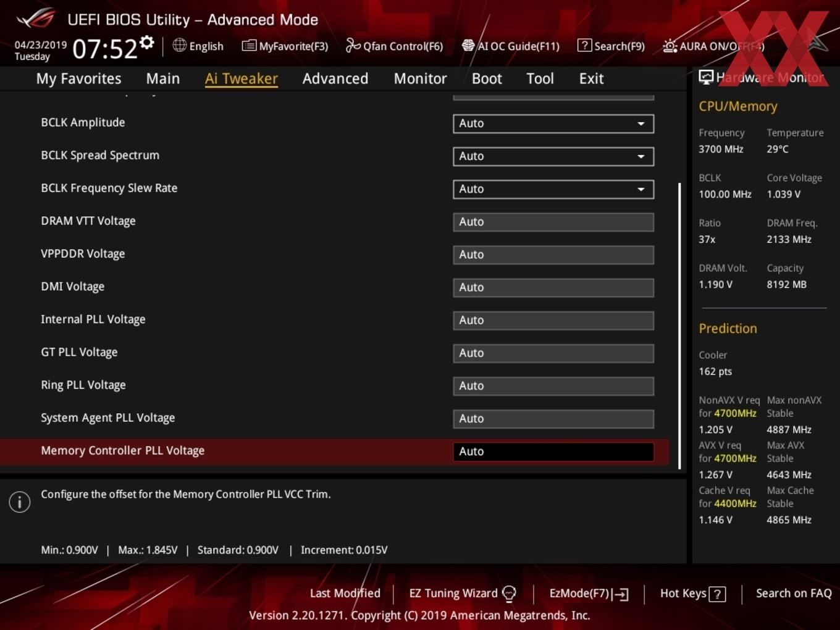Screen dimensions: 840x630
Task: Click the 4887 MHz Max nonAVX value
Action: point(789,429)
